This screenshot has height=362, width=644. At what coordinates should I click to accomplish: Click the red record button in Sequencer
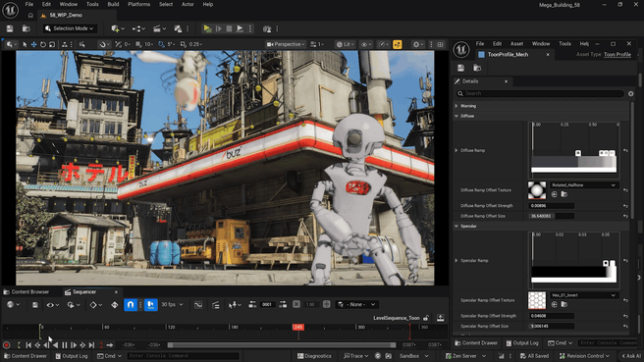7,345
